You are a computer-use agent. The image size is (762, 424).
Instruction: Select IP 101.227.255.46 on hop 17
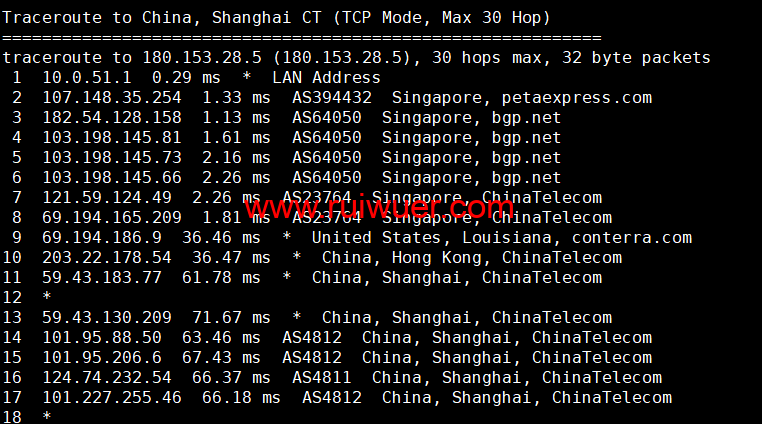(112, 397)
